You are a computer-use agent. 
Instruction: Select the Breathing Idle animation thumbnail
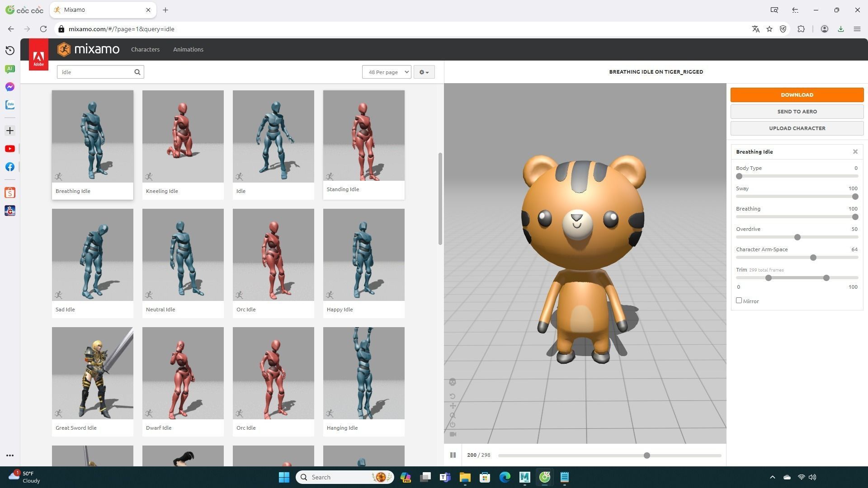point(93,136)
